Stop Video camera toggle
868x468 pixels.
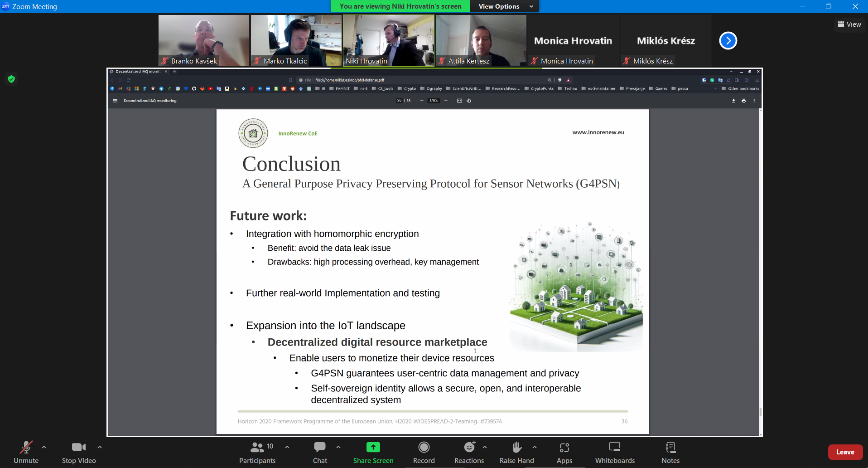click(x=78, y=452)
